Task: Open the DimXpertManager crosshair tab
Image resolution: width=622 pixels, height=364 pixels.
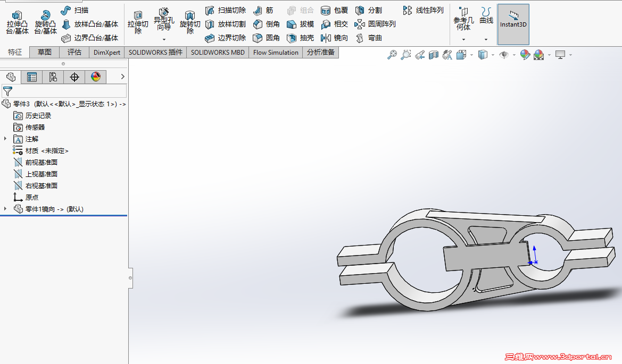Action: tap(74, 77)
